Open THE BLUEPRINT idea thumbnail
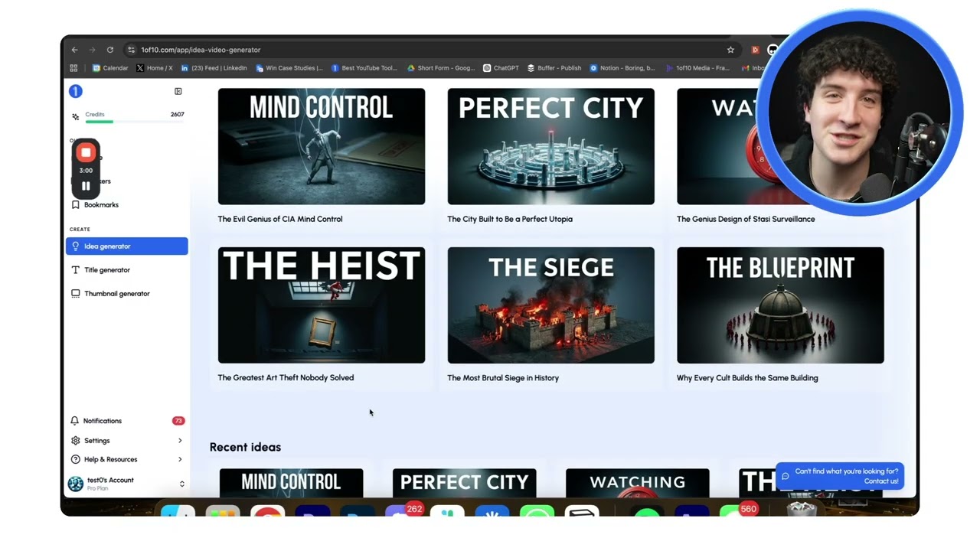980x551 pixels. click(x=780, y=305)
